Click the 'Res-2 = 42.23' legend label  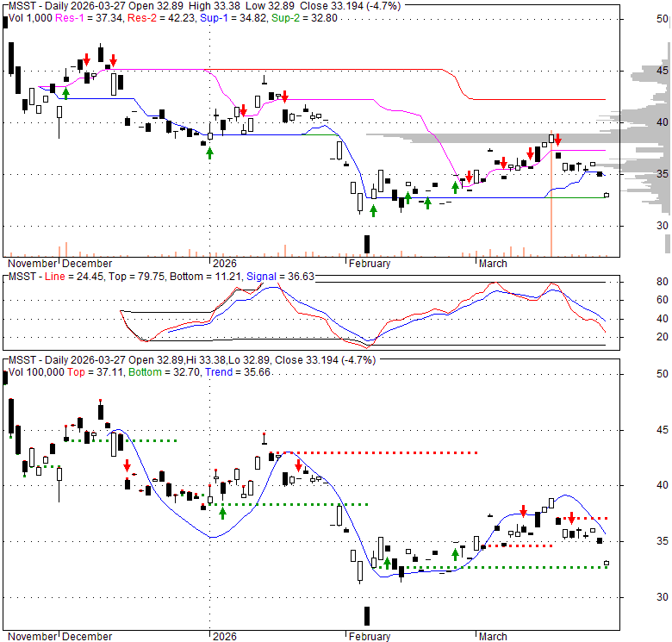tap(161, 18)
